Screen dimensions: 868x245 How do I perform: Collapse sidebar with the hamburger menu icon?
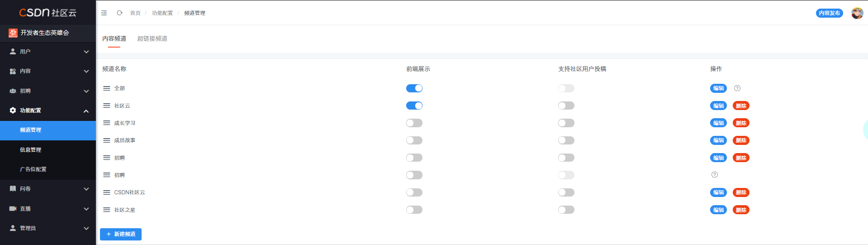pyautogui.click(x=104, y=13)
